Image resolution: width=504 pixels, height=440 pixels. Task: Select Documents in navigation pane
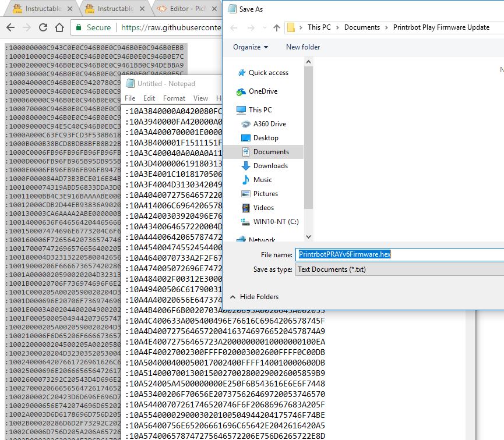coord(263,152)
